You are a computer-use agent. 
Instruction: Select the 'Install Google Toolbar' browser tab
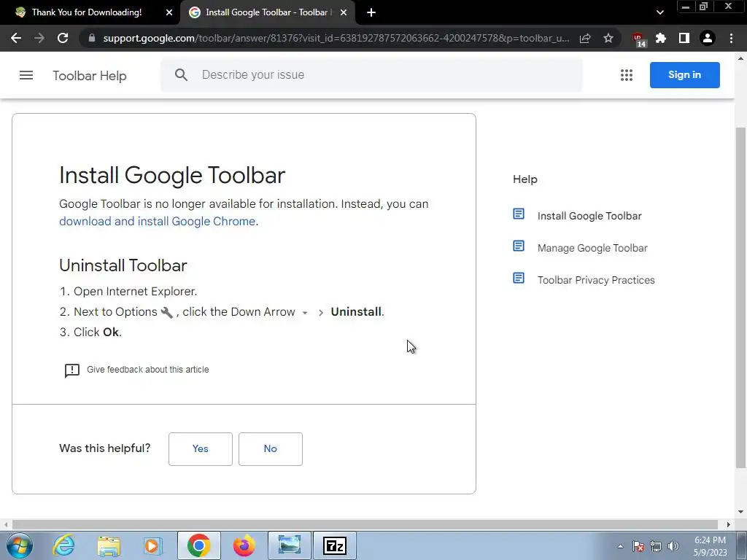[x=267, y=12]
